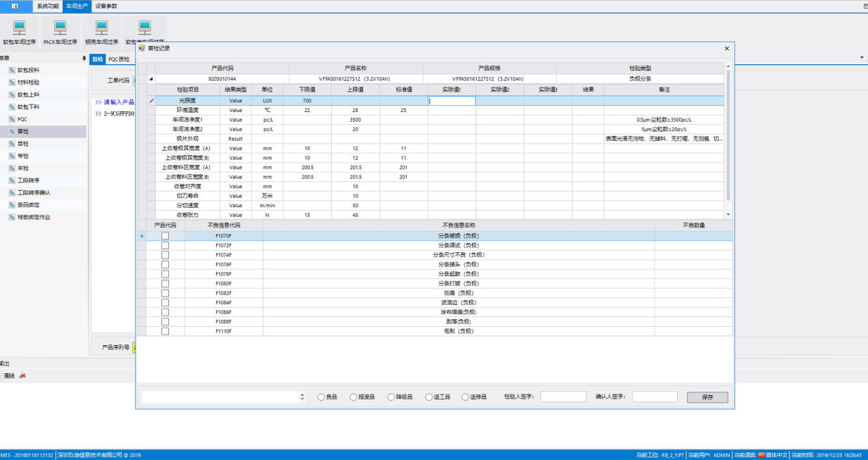
Task: Click the 环境温度 inspection item cell
Action: [188, 110]
